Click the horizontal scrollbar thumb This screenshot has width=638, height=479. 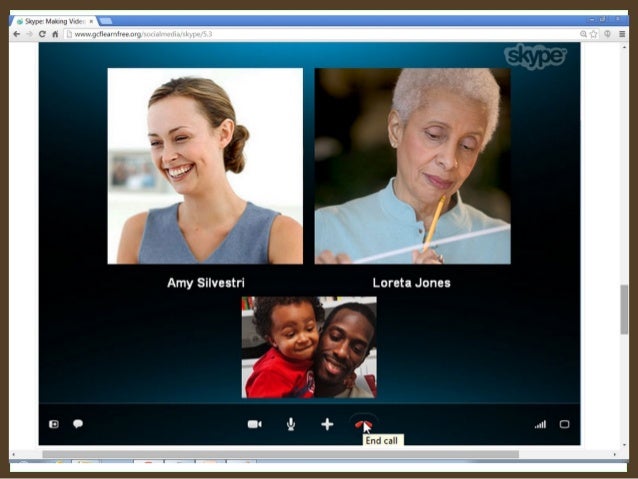[281, 454]
